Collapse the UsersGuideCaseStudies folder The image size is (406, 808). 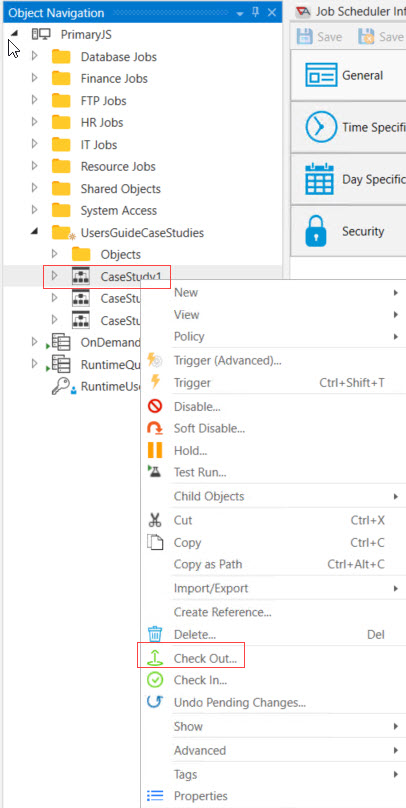(35, 232)
